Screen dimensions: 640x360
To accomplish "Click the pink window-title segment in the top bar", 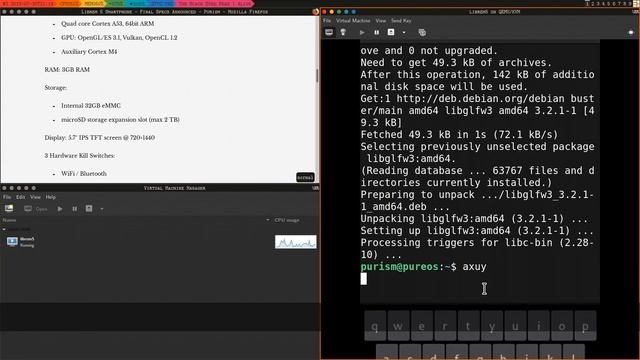I will coord(214,3).
